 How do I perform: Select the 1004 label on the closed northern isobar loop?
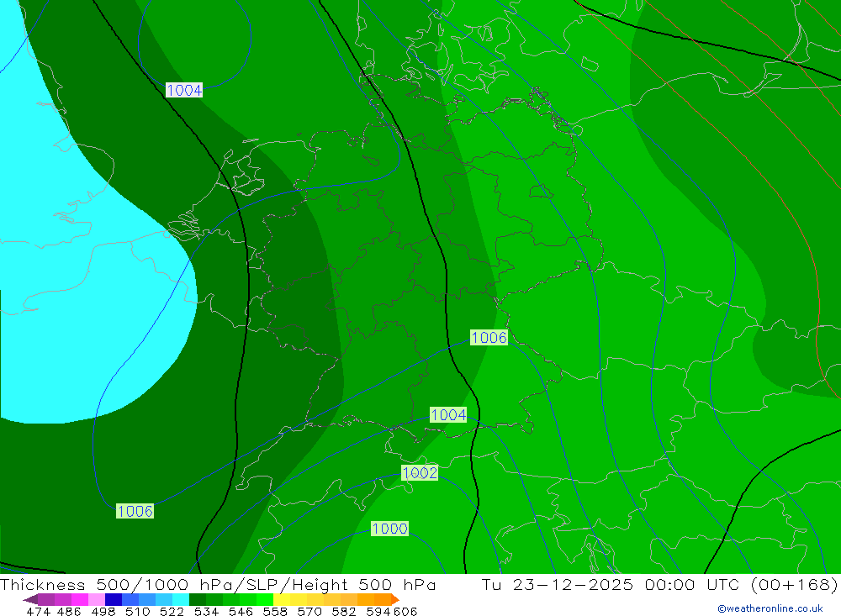pyautogui.click(x=184, y=90)
